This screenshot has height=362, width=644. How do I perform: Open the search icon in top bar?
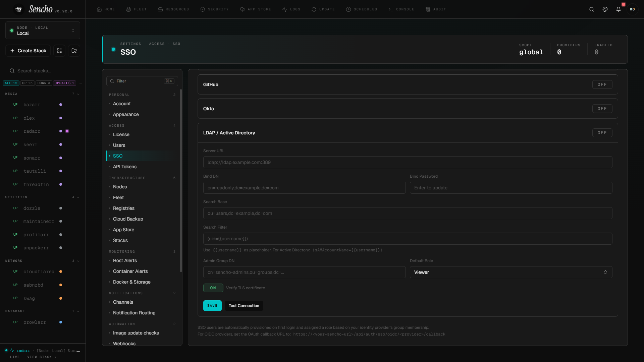coord(592,9)
